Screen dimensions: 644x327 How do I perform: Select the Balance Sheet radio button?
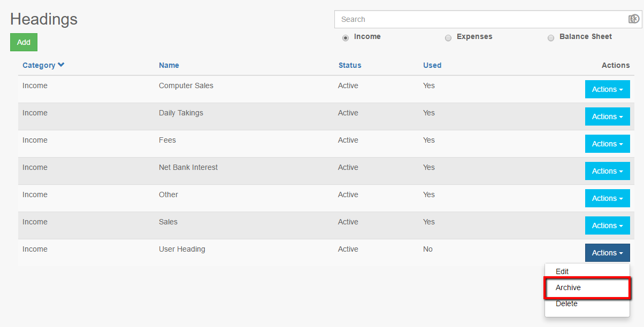[x=551, y=38]
